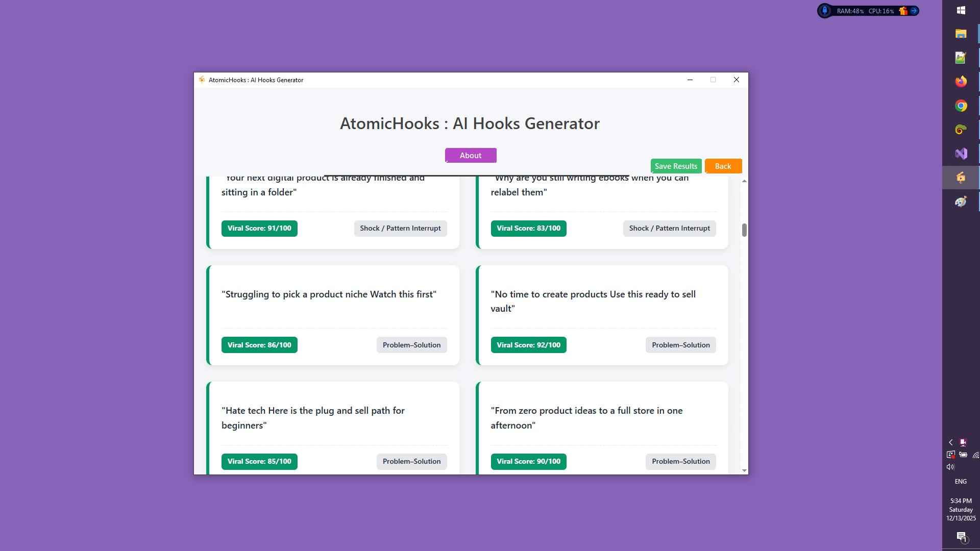
Task: Open Visual Studio from the taskbar
Action: (961, 154)
